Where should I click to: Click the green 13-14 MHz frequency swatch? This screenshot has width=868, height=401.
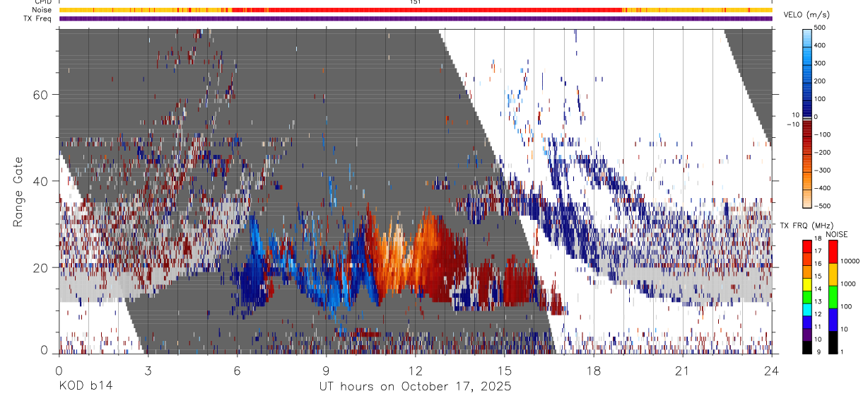807,296
